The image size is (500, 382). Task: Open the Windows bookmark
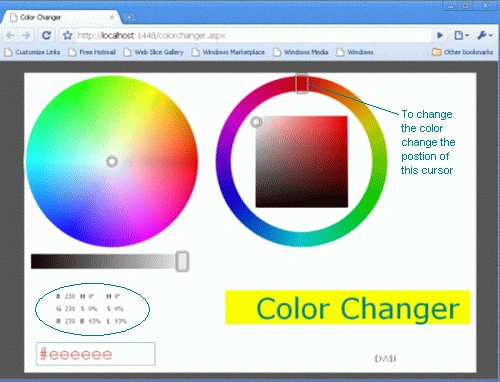pyautogui.click(x=355, y=52)
